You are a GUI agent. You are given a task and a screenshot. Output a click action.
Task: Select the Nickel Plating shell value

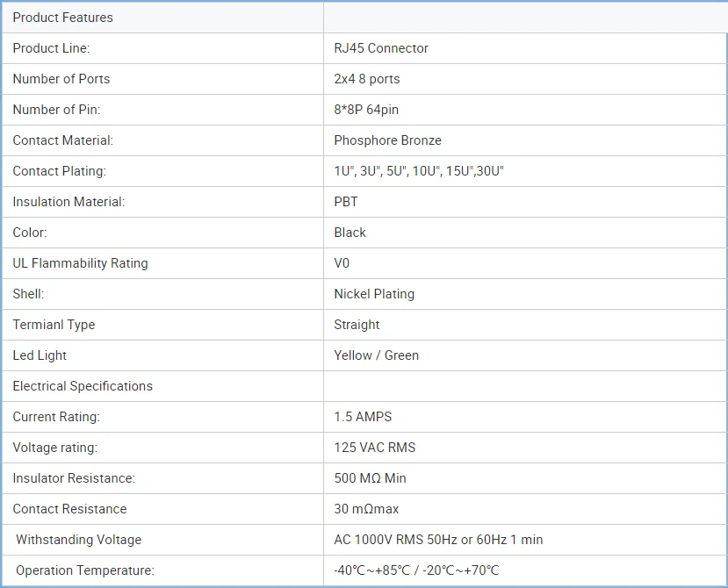(x=374, y=294)
